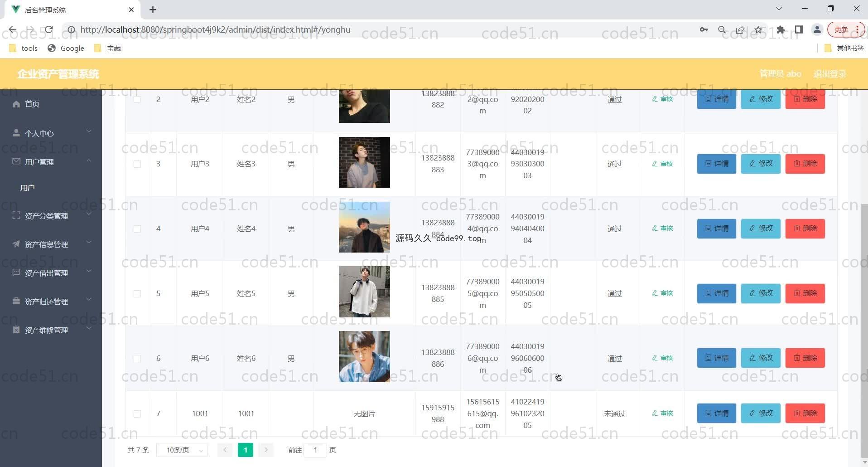Click 审核 for 用户2
The width and height of the screenshot is (868, 467).
tap(662, 99)
